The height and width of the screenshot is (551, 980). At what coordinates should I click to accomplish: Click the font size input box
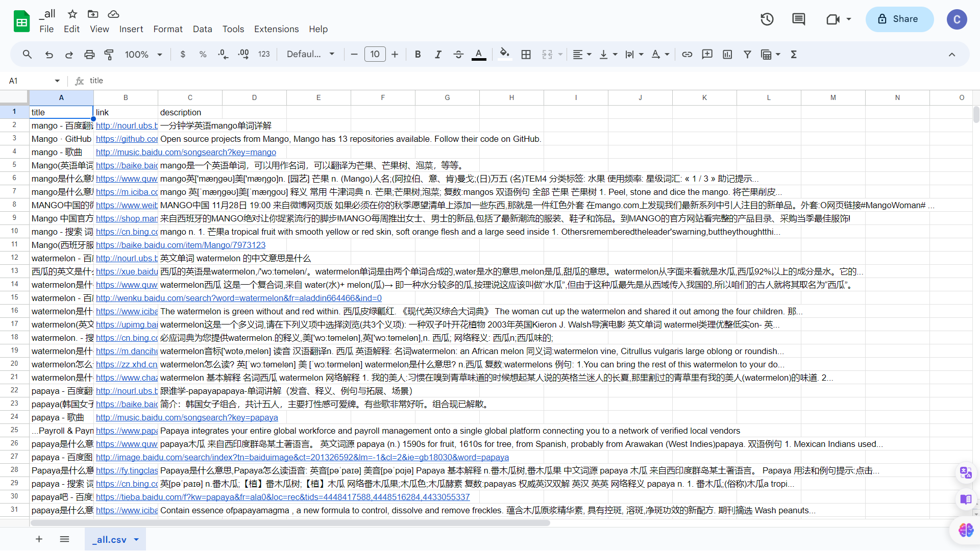(375, 55)
